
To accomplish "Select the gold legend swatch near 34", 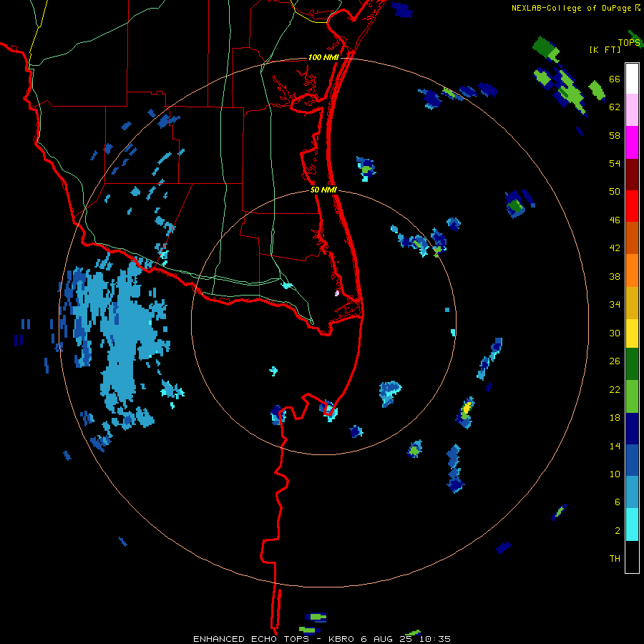I will (632, 303).
